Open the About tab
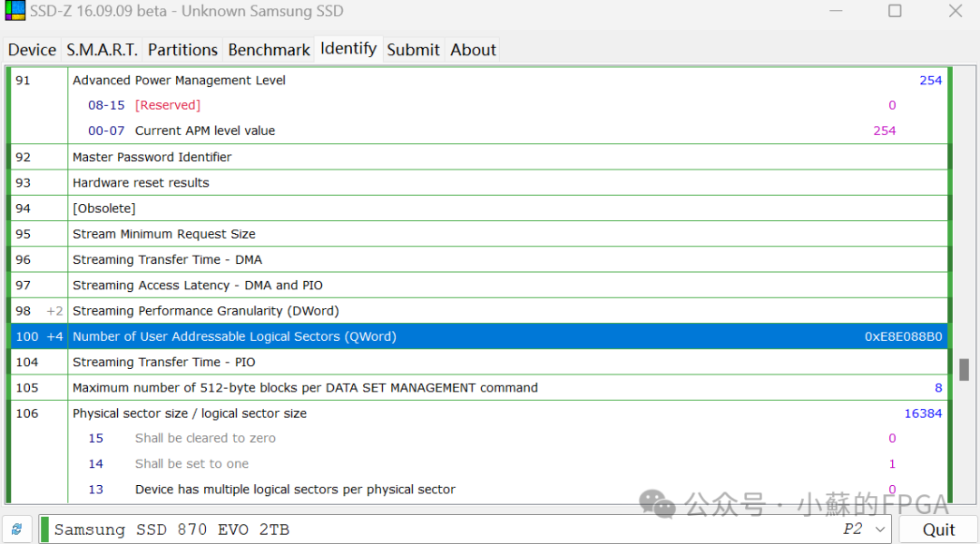Viewport: 980px width, 544px height. pos(473,50)
